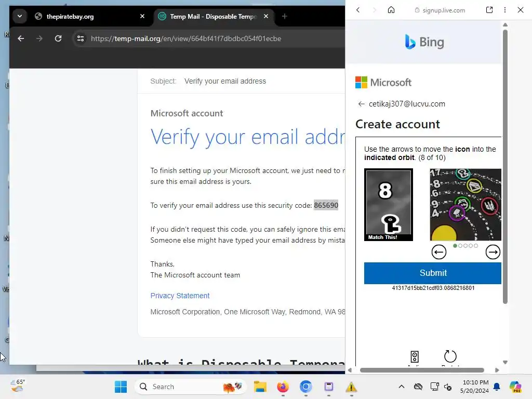Open the weather widget showing 65°
The height and width of the screenshot is (399, 532).
click(17, 386)
